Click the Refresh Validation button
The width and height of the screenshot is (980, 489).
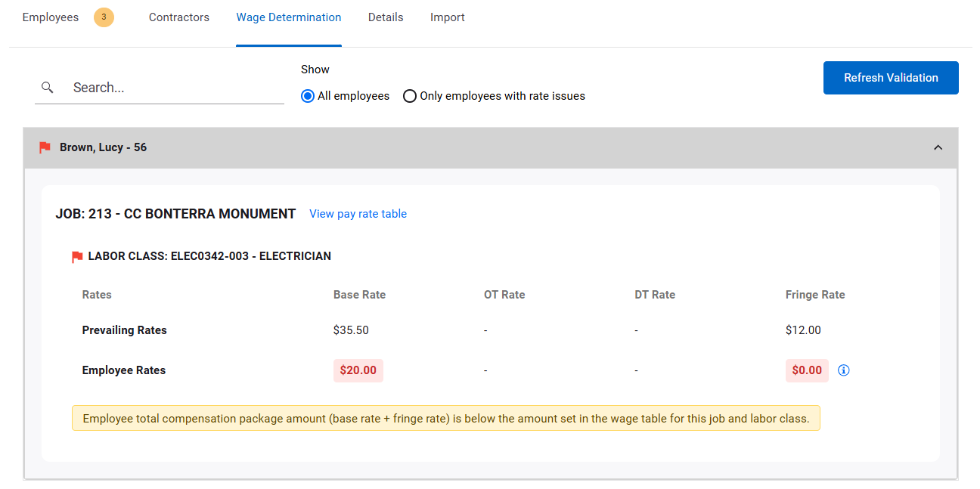pos(891,78)
